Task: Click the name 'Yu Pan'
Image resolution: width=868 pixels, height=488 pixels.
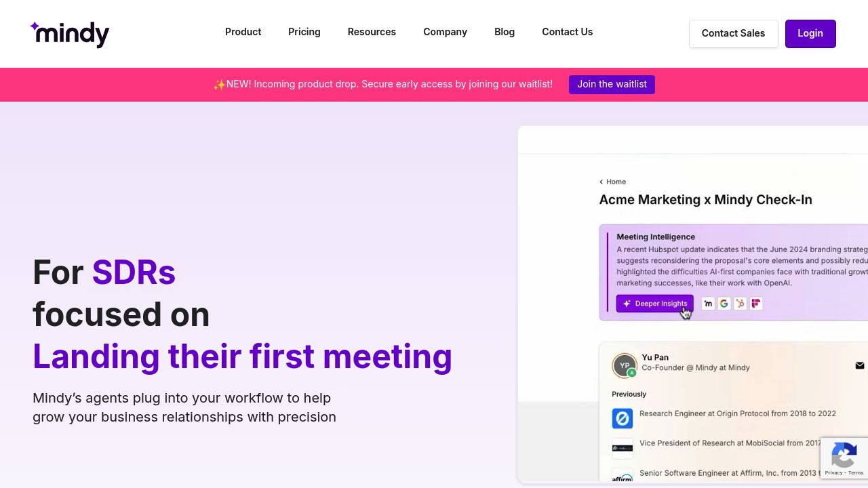Action: pos(655,357)
